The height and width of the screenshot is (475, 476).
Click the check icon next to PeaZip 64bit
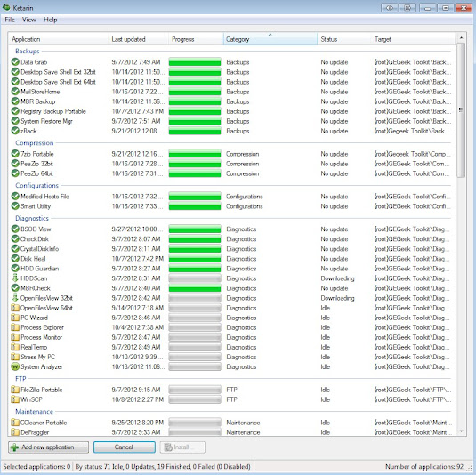(x=15, y=173)
